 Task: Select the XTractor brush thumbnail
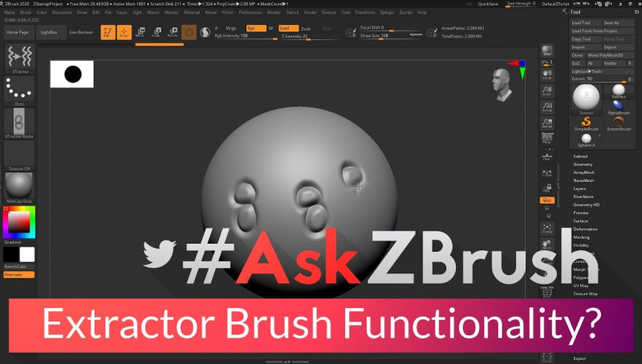(19, 57)
